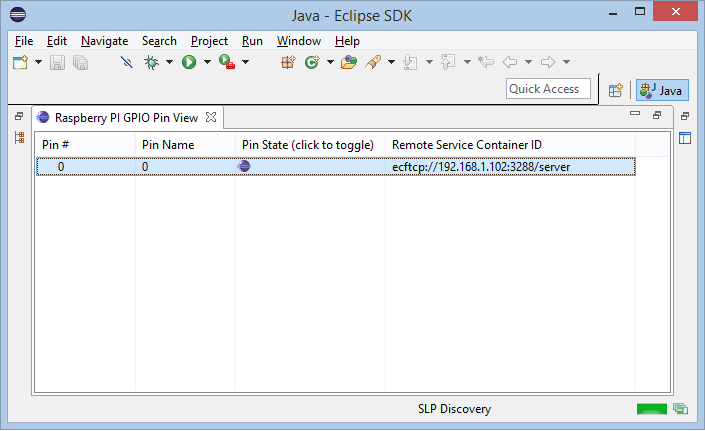705x431 pixels.
Task: Open the Help menu
Action: (x=347, y=41)
